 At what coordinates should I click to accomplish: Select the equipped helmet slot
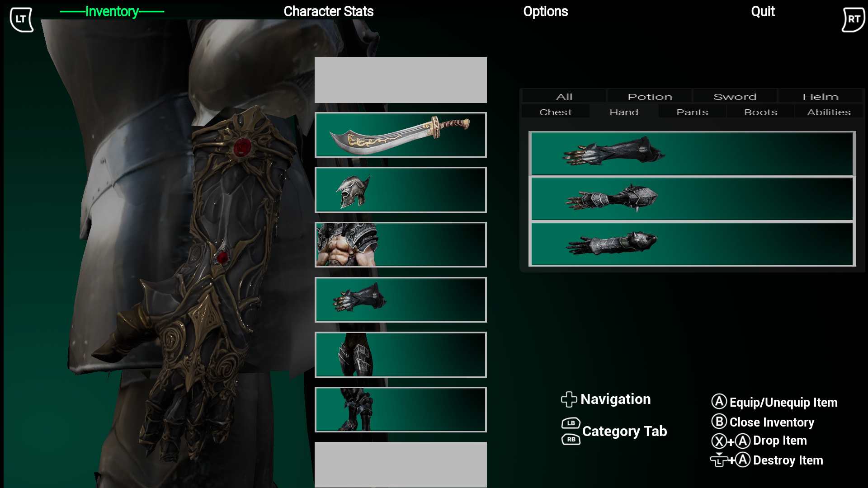click(x=401, y=190)
